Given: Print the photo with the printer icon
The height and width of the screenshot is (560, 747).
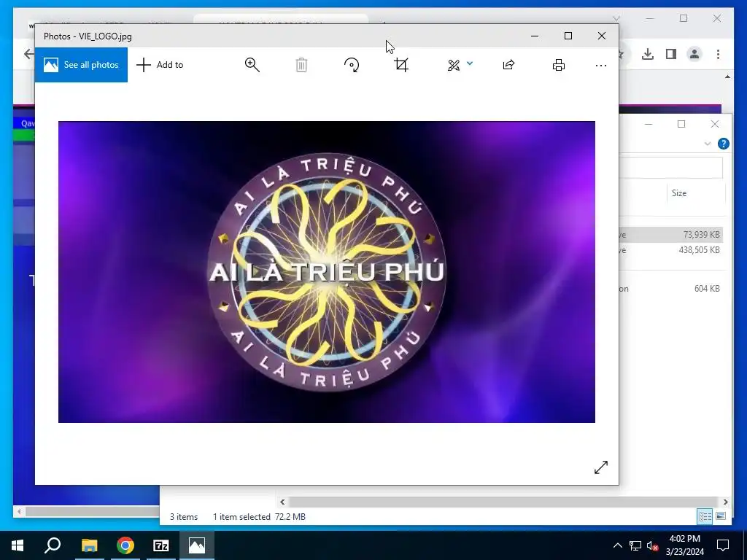Looking at the screenshot, I should point(559,65).
